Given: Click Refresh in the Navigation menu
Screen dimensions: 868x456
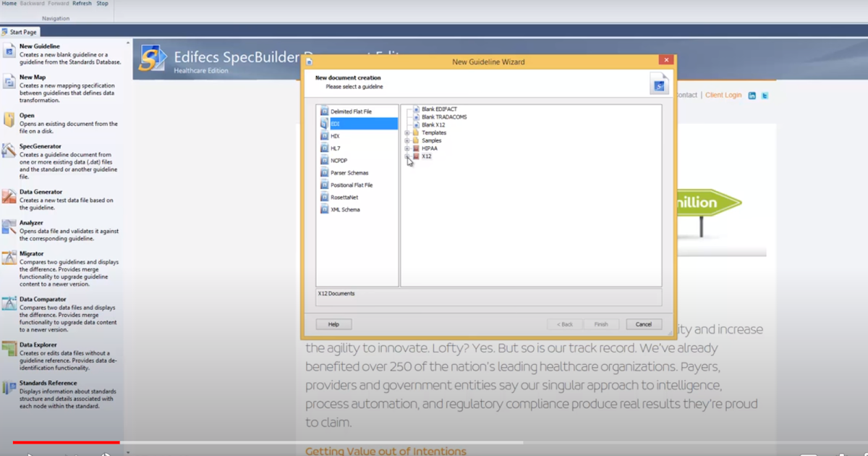Looking at the screenshot, I should (x=81, y=3).
